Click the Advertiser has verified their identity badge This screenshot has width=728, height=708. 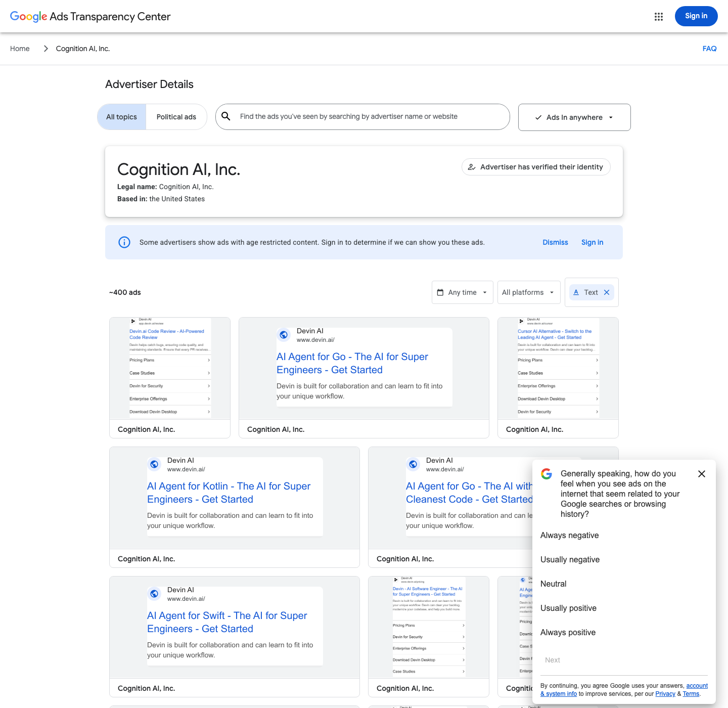tap(536, 167)
